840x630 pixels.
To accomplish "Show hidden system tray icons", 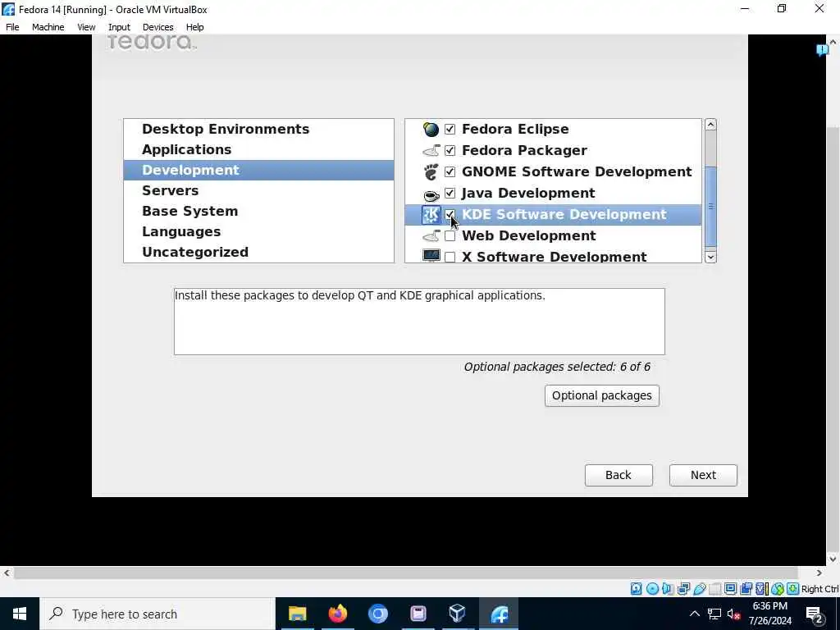I will point(694,614).
